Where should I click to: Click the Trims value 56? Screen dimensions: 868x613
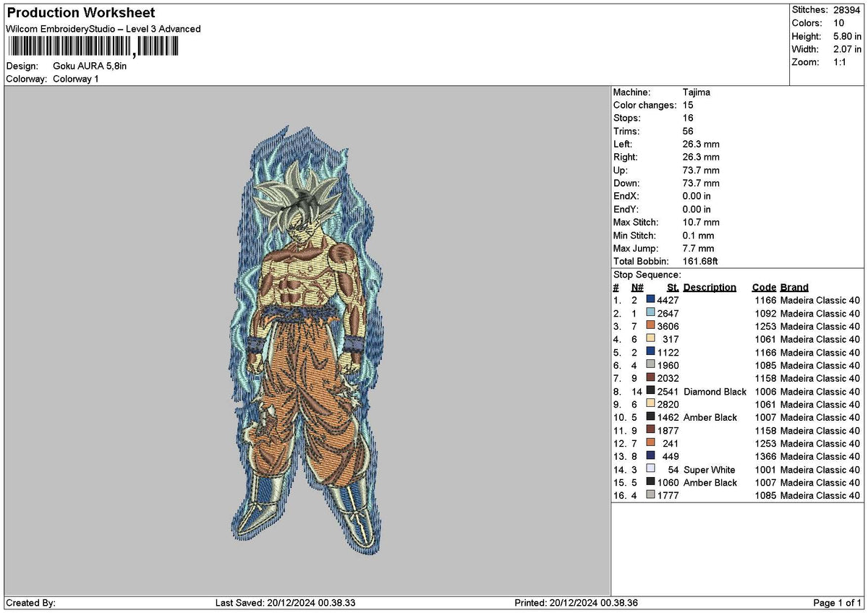point(688,132)
